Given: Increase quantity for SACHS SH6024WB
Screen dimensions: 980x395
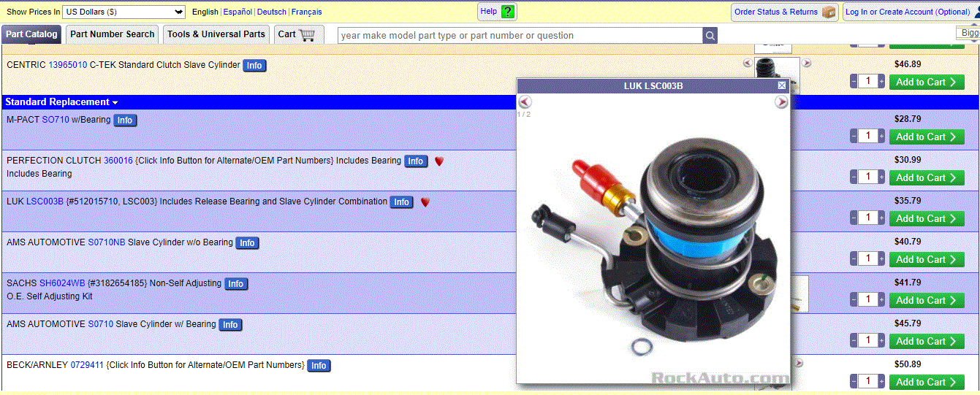Looking at the screenshot, I should 881,299.
